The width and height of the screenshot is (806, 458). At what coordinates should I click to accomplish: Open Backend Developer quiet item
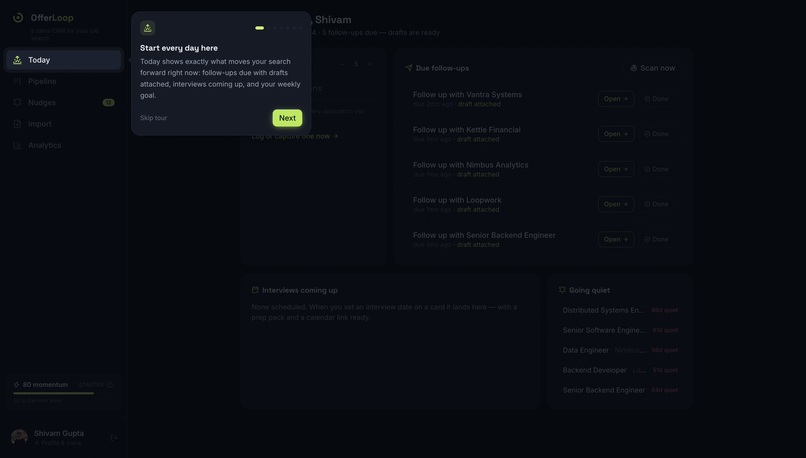pyautogui.click(x=620, y=370)
